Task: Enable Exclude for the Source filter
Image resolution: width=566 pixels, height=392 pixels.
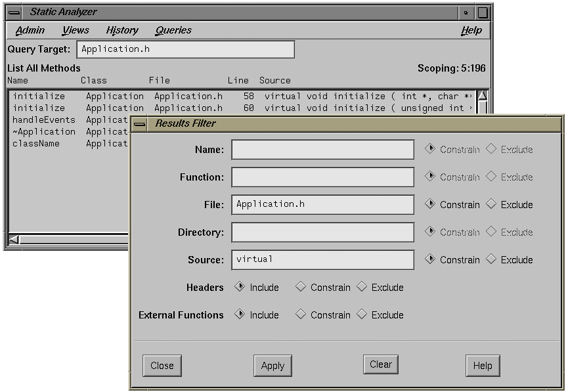Action: pos(491,259)
